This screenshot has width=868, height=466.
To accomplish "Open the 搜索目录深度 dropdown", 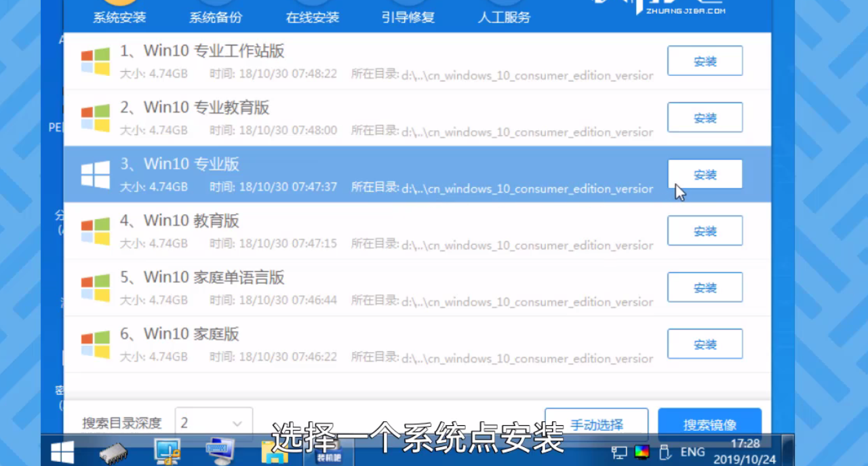I will tap(214, 423).
